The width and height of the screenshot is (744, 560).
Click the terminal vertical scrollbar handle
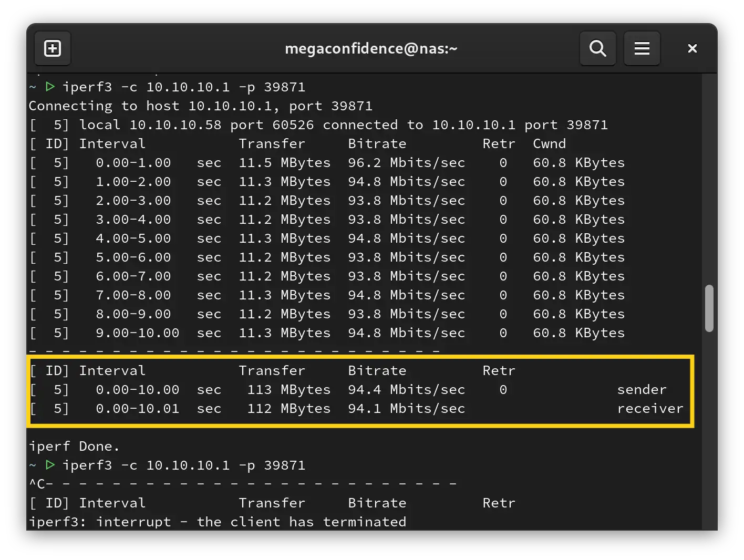(709, 308)
